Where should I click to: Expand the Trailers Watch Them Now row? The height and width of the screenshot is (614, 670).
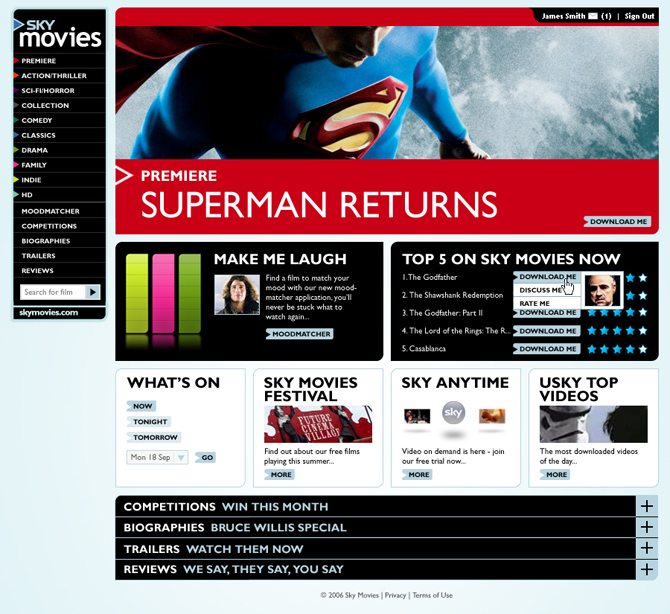[x=646, y=549]
